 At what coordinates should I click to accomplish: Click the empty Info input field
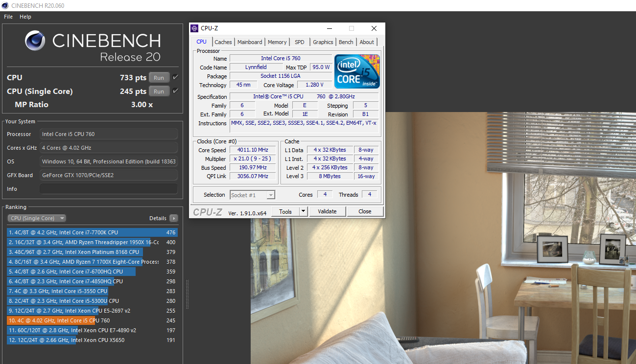(x=109, y=189)
